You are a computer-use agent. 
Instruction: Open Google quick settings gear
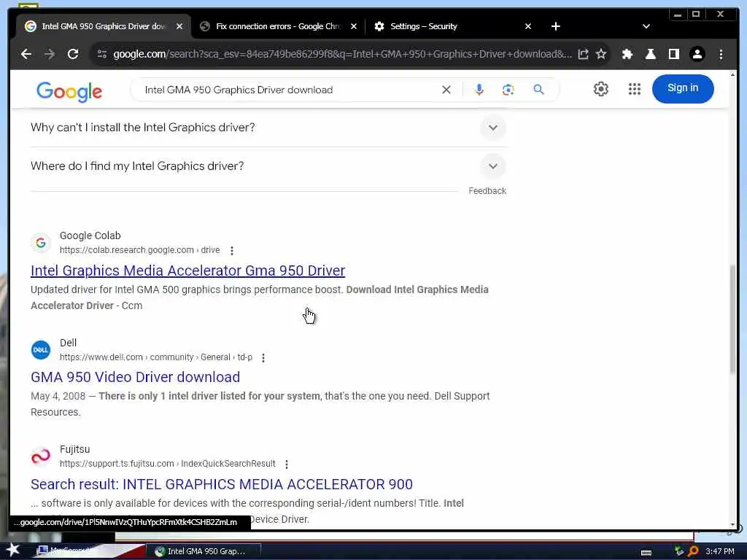click(x=601, y=89)
